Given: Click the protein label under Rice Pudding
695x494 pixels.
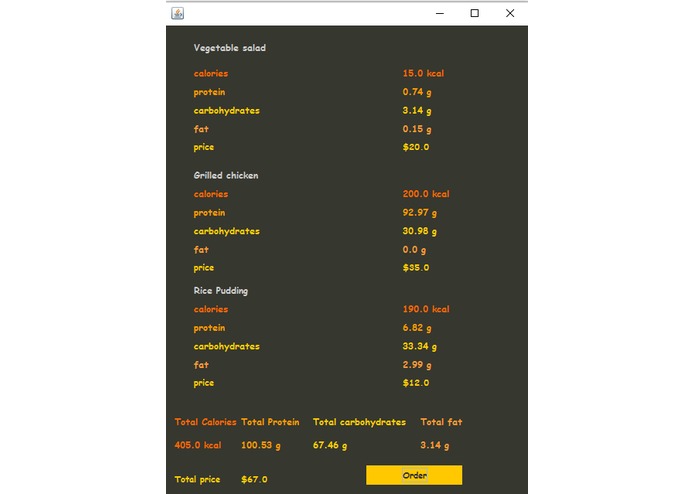Looking at the screenshot, I should pos(209,328).
